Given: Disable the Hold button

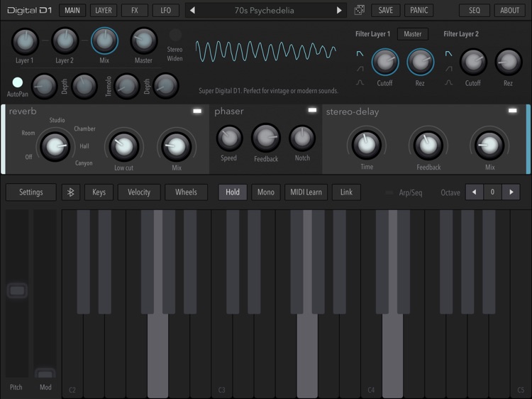Looking at the screenshot, I should (x=233, y=192).
